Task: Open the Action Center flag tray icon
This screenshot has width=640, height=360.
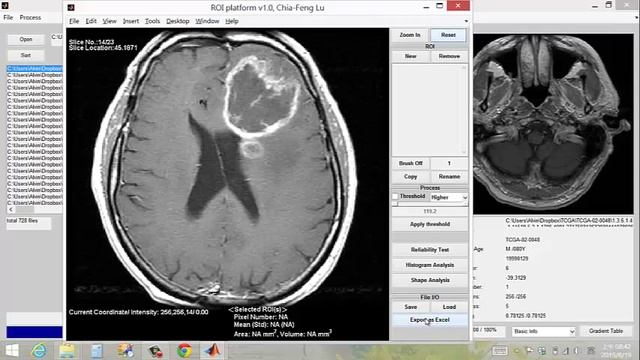Action: point(529,351)
